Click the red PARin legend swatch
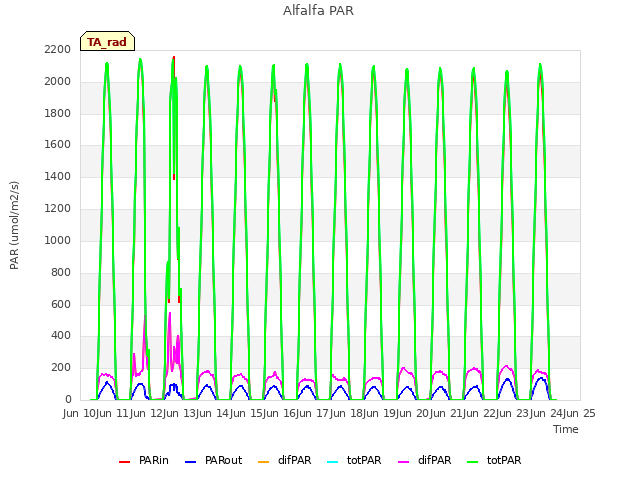640x480 pixels. pyautogui.click(x=124, y=462)
